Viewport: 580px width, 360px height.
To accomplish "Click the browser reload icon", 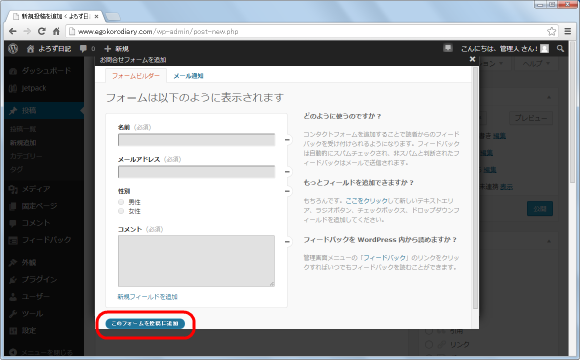I will (41, 31).
